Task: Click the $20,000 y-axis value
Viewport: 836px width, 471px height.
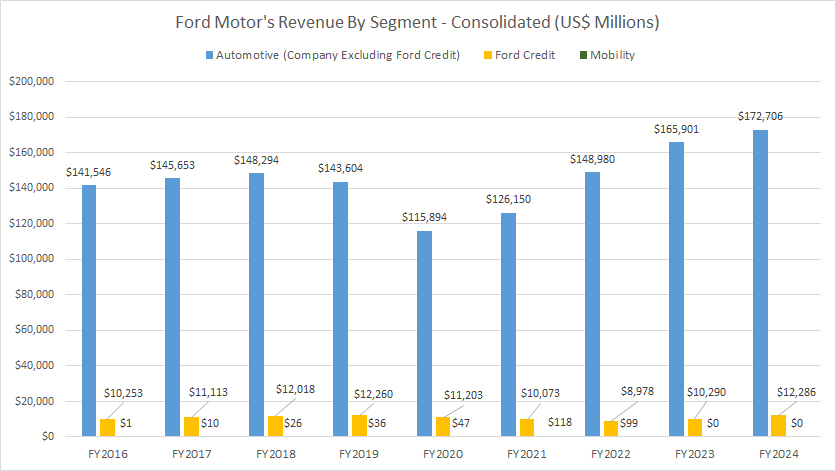Action: coord(35,401)
